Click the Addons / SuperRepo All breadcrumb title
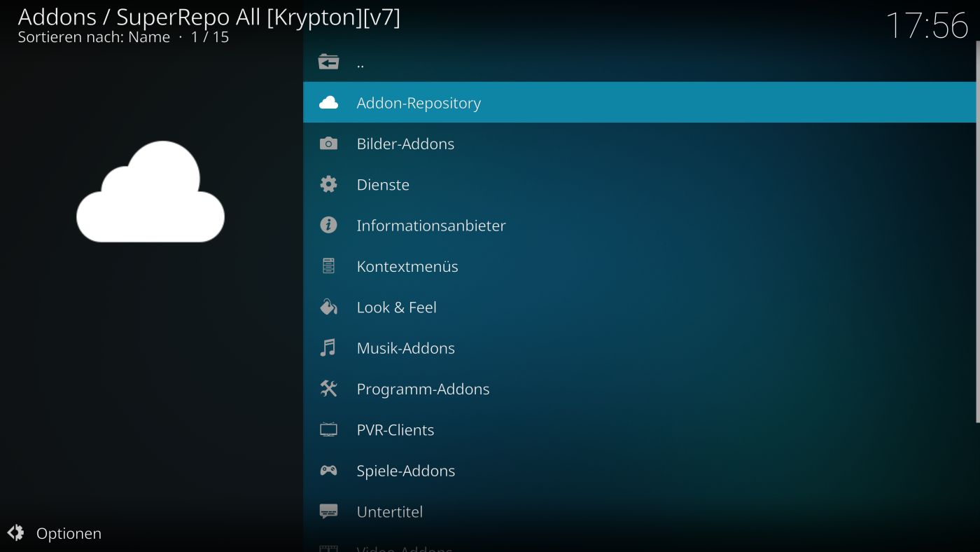The height and width of the screenshot is (552, 980). pos(209,16)
